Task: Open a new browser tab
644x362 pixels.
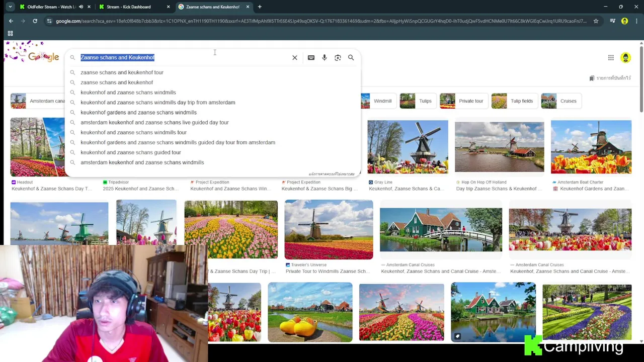Action: pos(260,7)
